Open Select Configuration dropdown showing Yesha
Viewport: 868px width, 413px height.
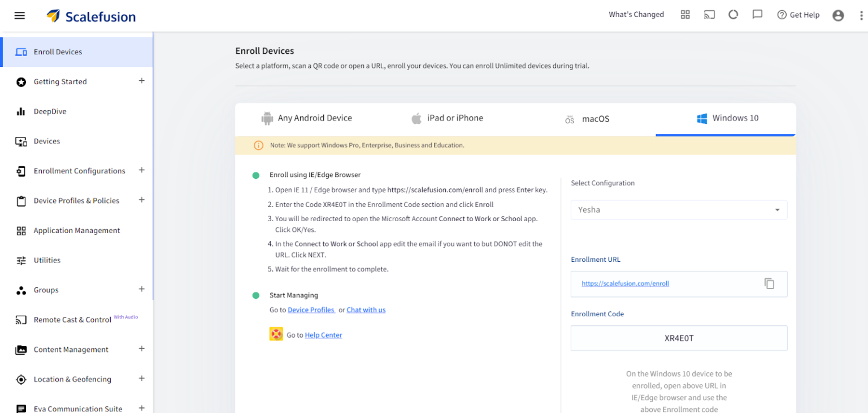[679, 210]
